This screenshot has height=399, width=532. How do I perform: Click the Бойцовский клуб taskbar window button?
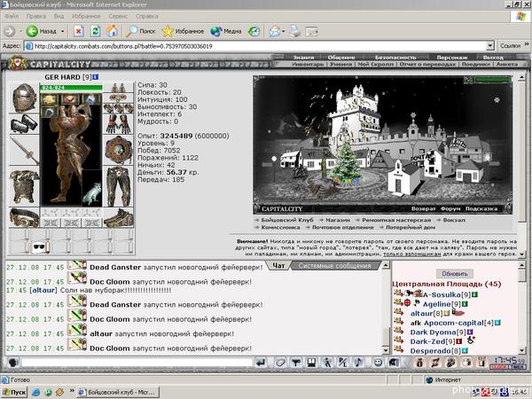(118, 392)
